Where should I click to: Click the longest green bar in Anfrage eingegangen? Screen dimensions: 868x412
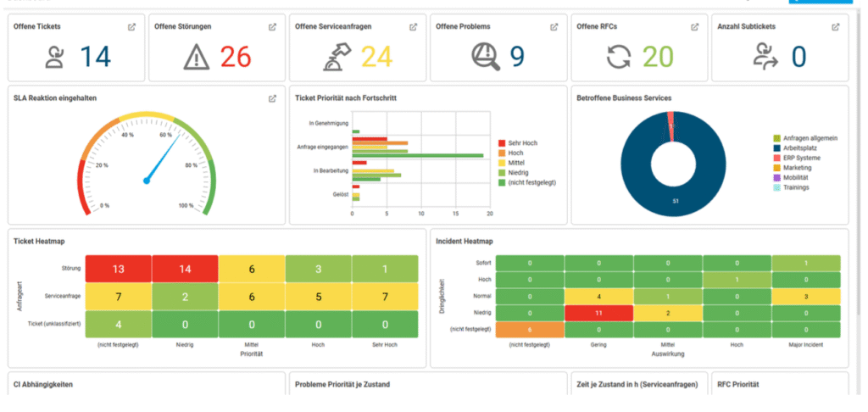tap(418, 156)
